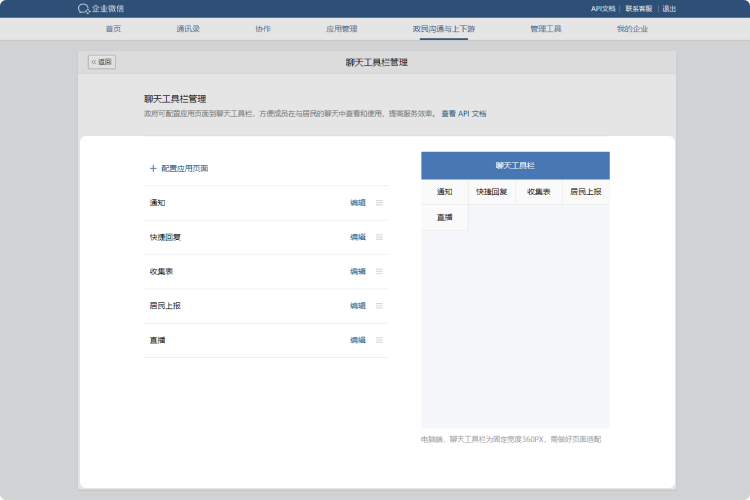
Task: Click drag handle icon for 通知 row
Action: click(x=379, y=203)
